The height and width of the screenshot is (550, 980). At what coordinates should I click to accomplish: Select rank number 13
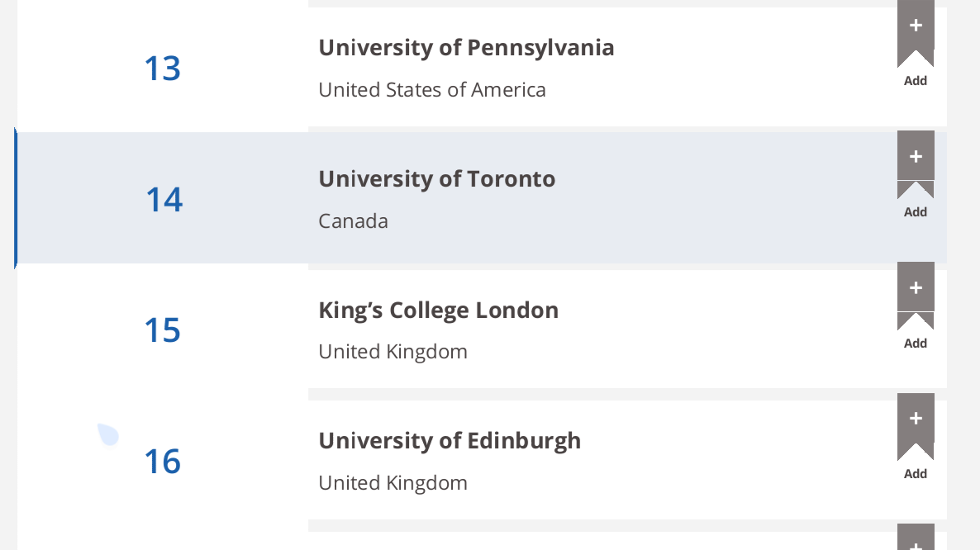pos(163,68)
